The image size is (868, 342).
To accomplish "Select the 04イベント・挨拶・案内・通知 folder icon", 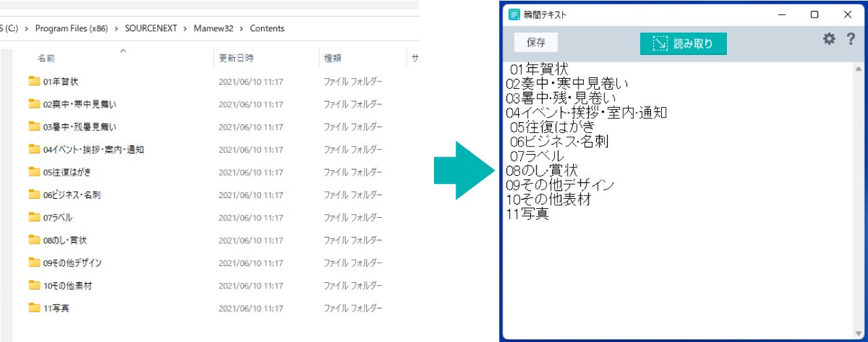I will pyautogui.click(x=35, y=149).
